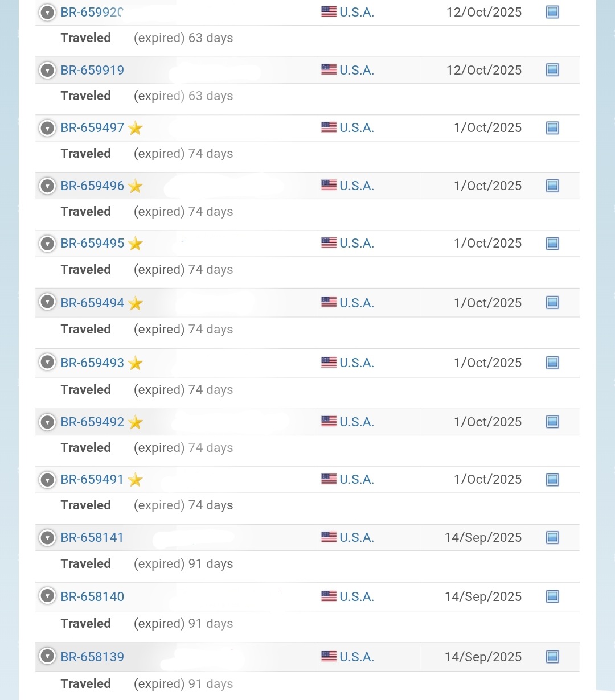This screenshot has height=700, width=615.
Task: Click the US flag on BR-659492 row
Action: pyautogui.click(x=329, y=422)
